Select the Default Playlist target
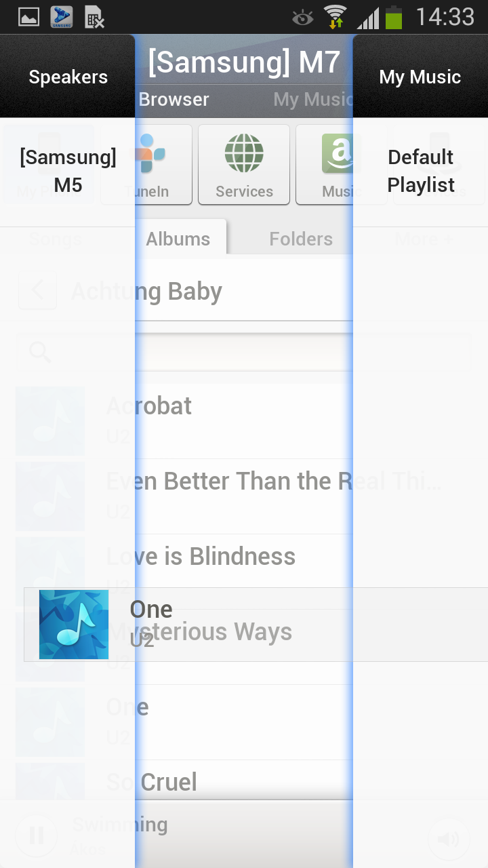 coord(420,171)
